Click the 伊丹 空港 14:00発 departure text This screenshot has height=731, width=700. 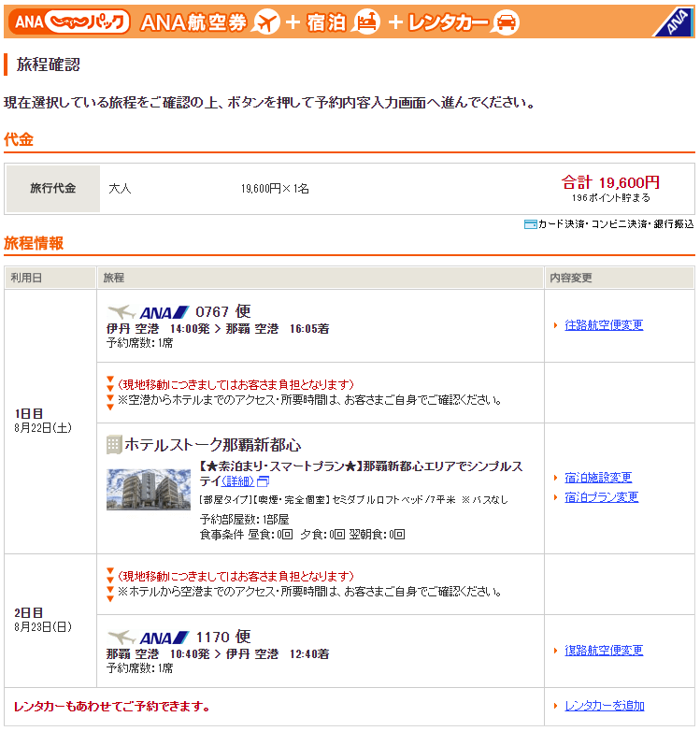158,329
